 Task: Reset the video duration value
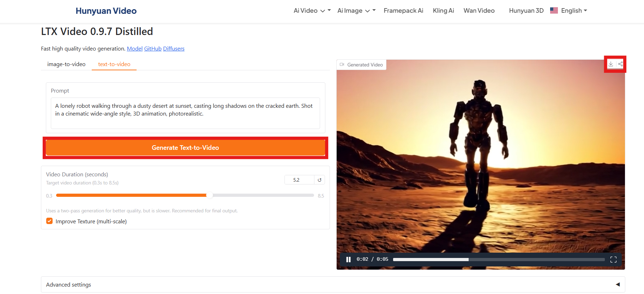pyautogui.click(x=319, y=180)
